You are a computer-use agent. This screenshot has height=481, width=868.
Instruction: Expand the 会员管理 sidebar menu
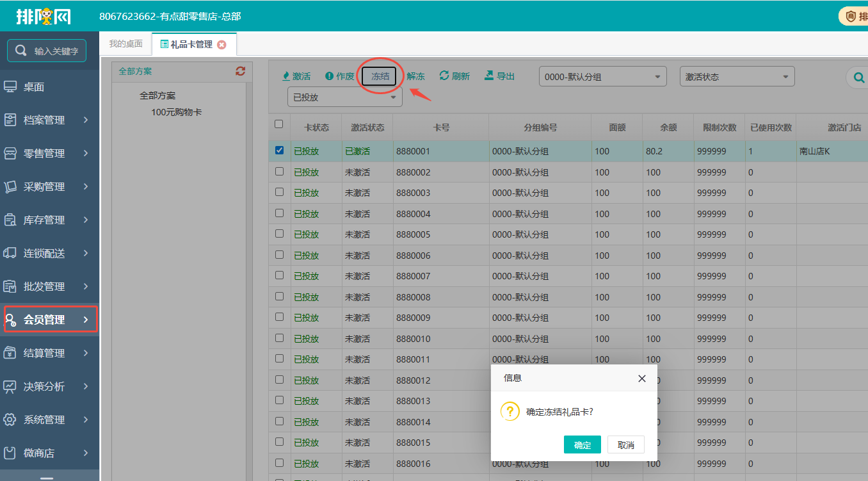[x=50, y=320]
